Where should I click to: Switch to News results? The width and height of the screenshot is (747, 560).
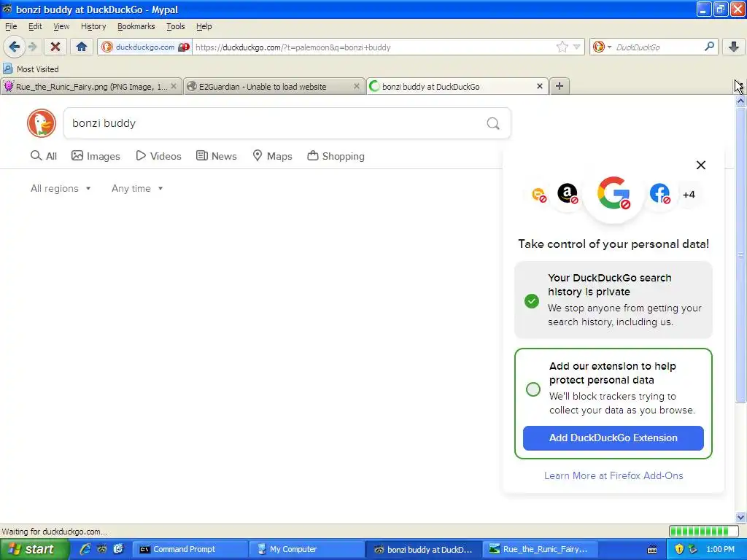click(x=217, y=156)
